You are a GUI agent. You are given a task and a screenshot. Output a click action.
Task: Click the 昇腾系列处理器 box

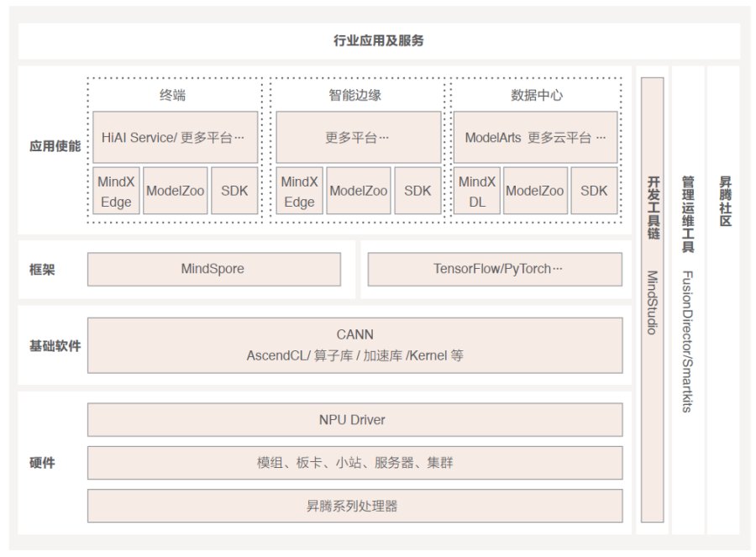pyautogui.click(x=354, y=506)
